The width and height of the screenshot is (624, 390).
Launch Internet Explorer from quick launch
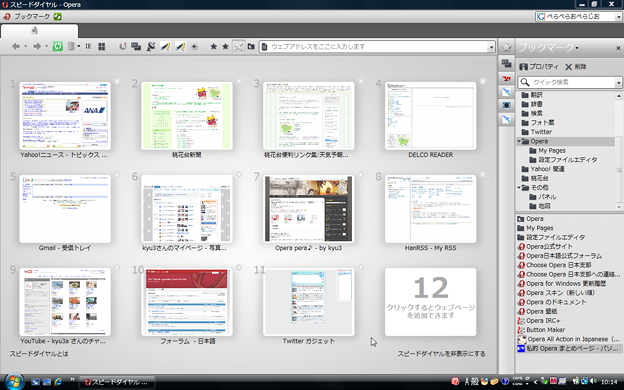tap(58, 382)
